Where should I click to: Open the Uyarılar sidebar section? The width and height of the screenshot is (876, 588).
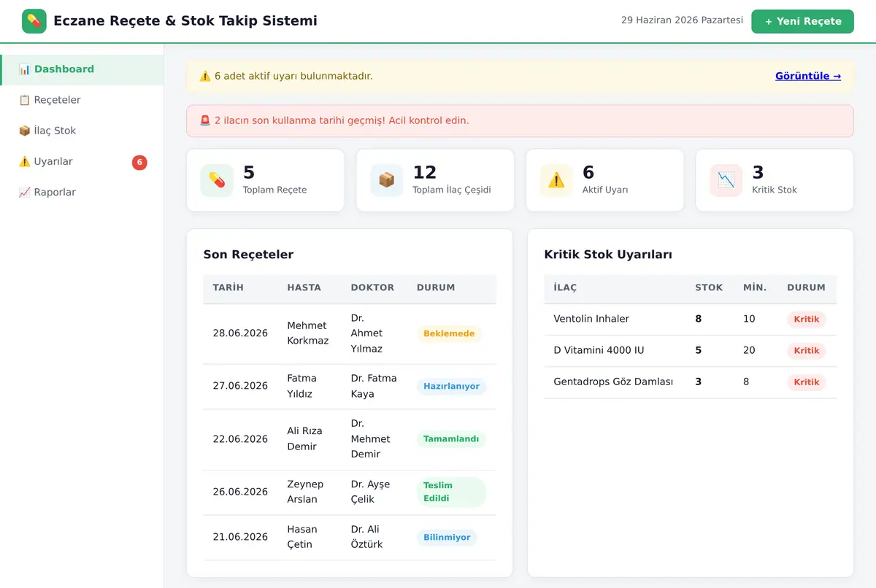point(82,161)
